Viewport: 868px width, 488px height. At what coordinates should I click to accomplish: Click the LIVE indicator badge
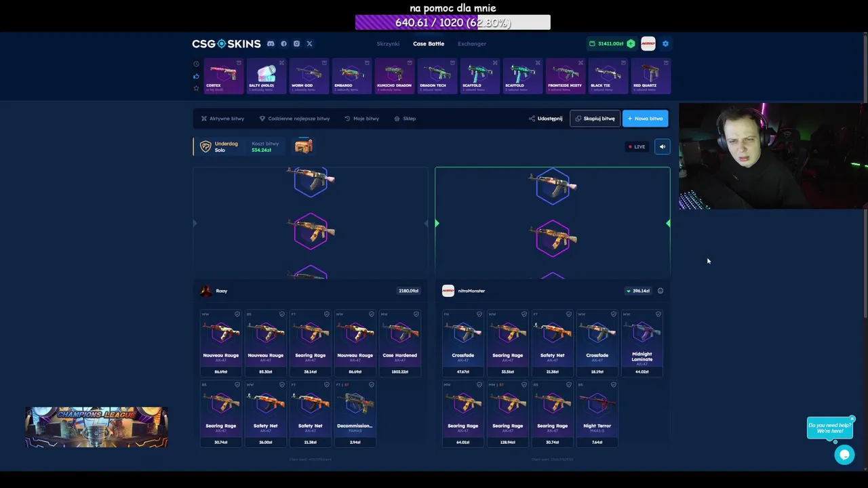pyautogui.click(x=637, y=146)
